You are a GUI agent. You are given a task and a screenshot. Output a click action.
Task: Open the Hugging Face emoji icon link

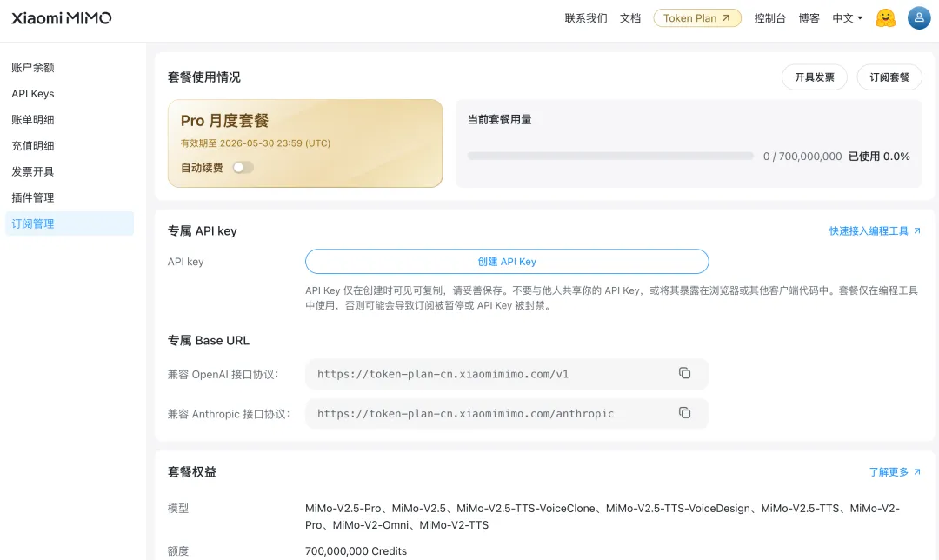coord(885,17)
